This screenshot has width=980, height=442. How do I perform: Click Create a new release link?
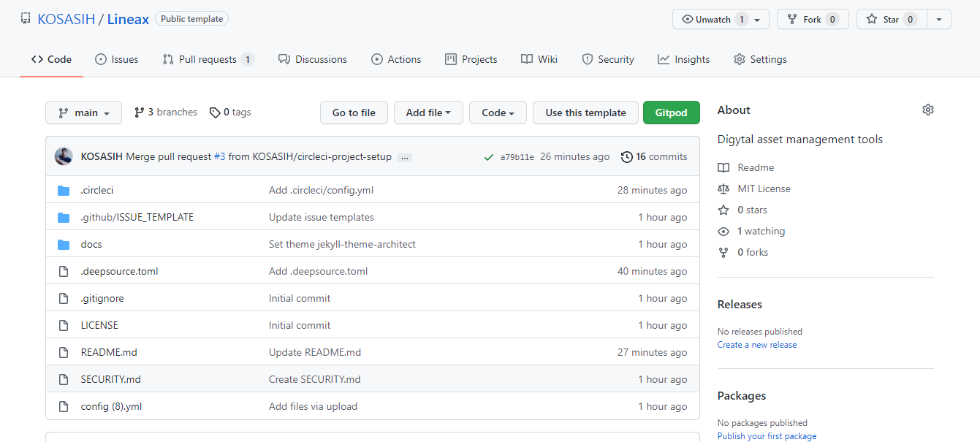[757, 345]
